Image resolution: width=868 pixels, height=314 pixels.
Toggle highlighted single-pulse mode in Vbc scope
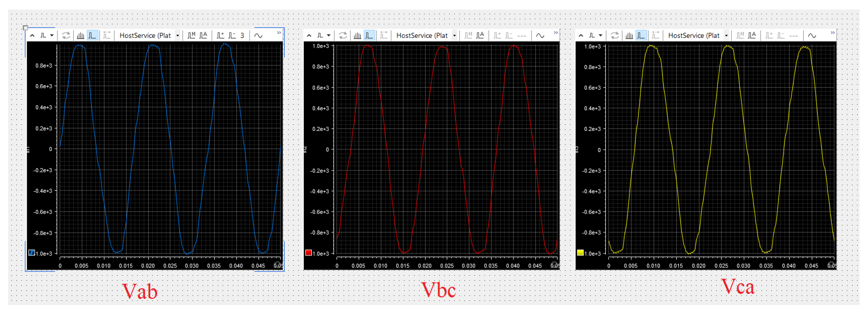(x=369, y=35)
